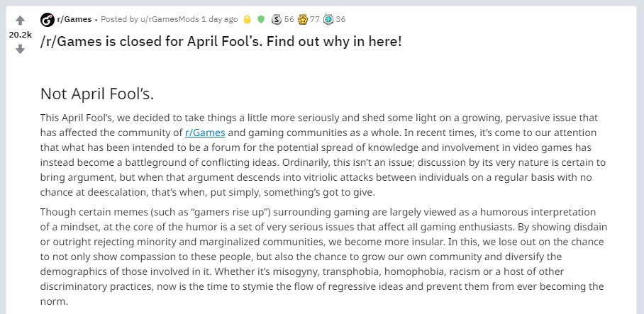The height and width of the screenshot is (314, 644).
Task: Click the 'Not April Fool's.' heading
Action: (x=97, y=94)
